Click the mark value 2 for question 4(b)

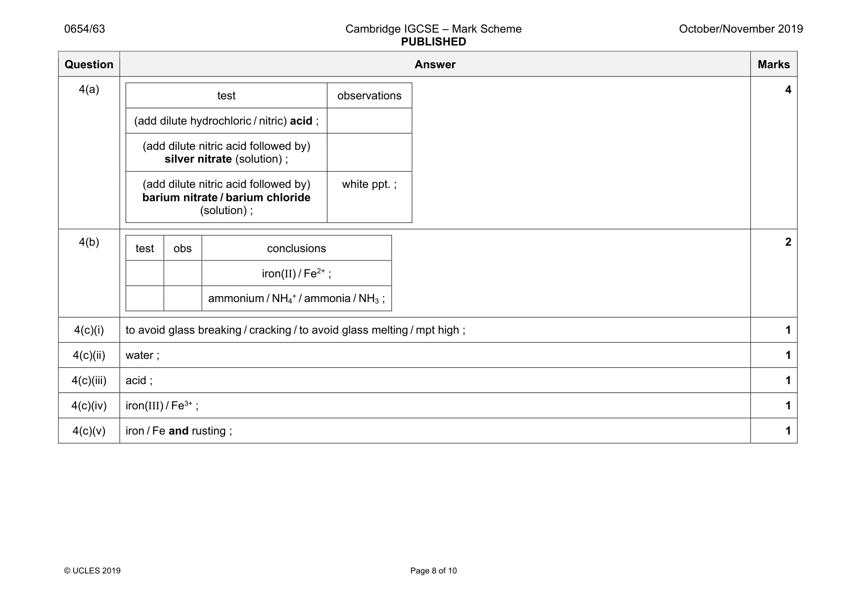click(x=788, y=242)
